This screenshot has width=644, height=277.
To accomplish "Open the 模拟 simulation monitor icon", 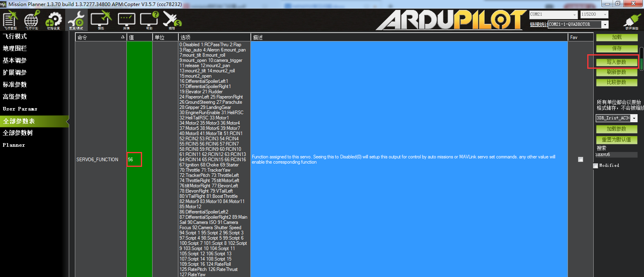I will click(101, 20).
